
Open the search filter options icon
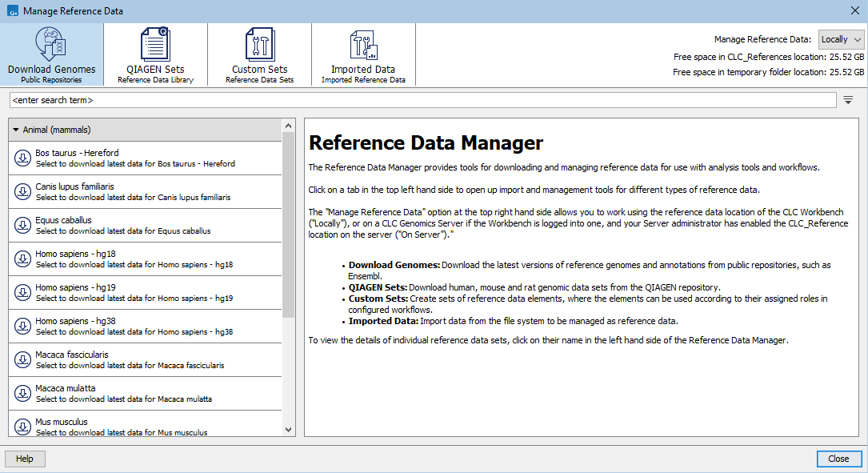tap(848, 99)
